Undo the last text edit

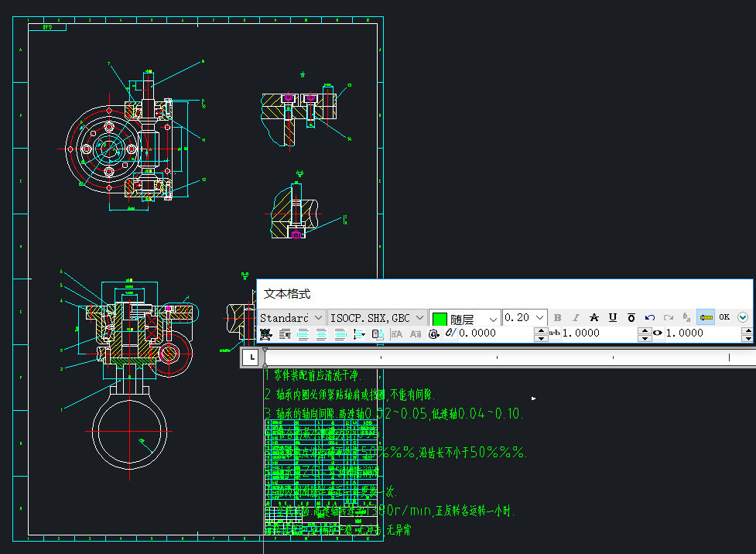(x=649, y=318)
